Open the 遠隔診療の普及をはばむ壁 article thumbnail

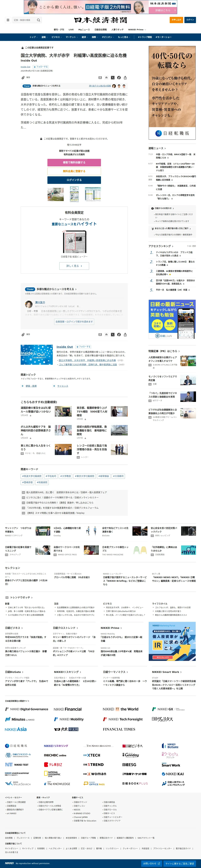tap(63, 411)
